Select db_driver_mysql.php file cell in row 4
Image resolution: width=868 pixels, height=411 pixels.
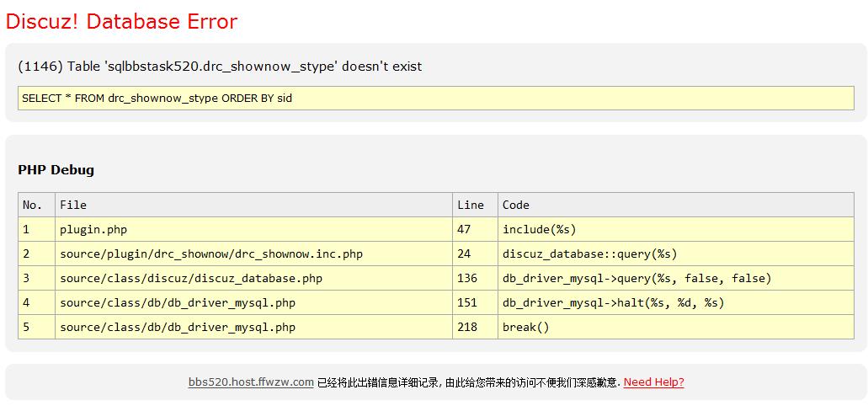coord(178,302)
